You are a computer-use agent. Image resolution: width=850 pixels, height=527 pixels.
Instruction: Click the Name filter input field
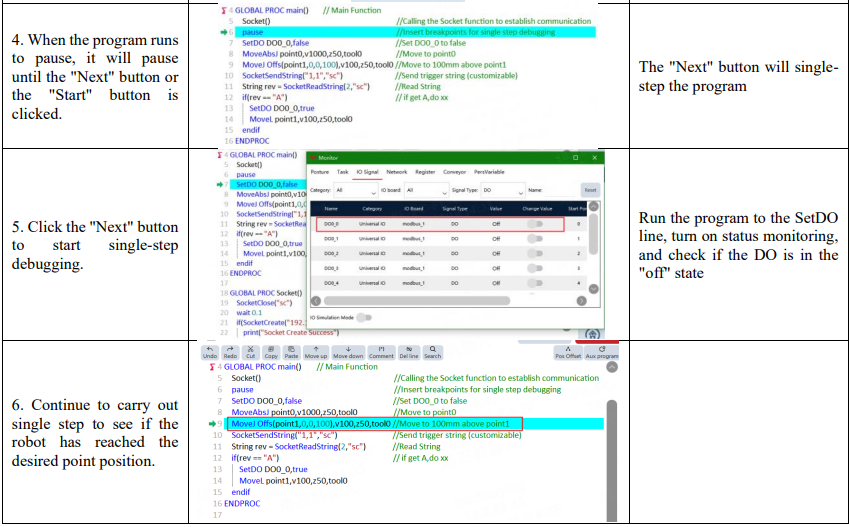pyautogui.click(x=560, y=190)
